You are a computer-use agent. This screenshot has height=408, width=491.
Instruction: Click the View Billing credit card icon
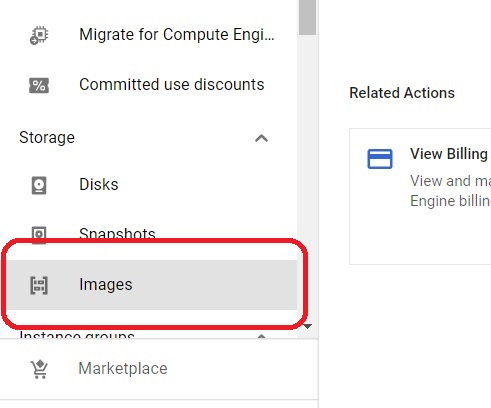[380, 159]
